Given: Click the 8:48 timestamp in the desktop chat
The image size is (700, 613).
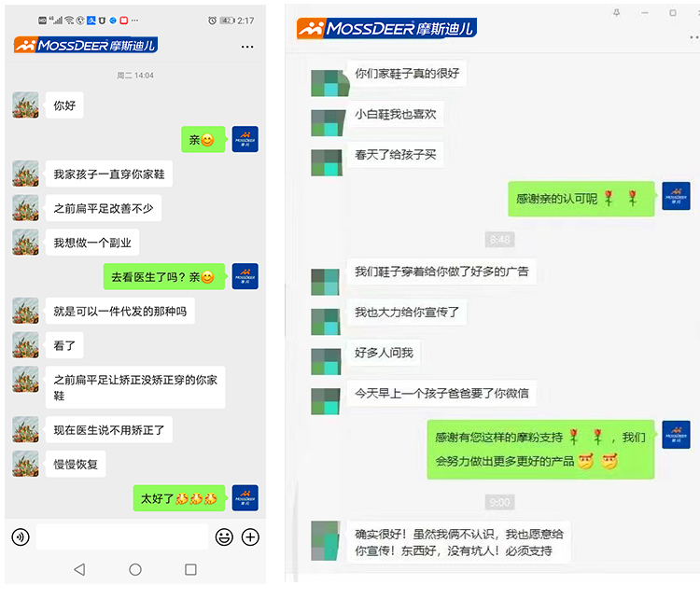Looking at the screenshot, I should tap(499, 240).
